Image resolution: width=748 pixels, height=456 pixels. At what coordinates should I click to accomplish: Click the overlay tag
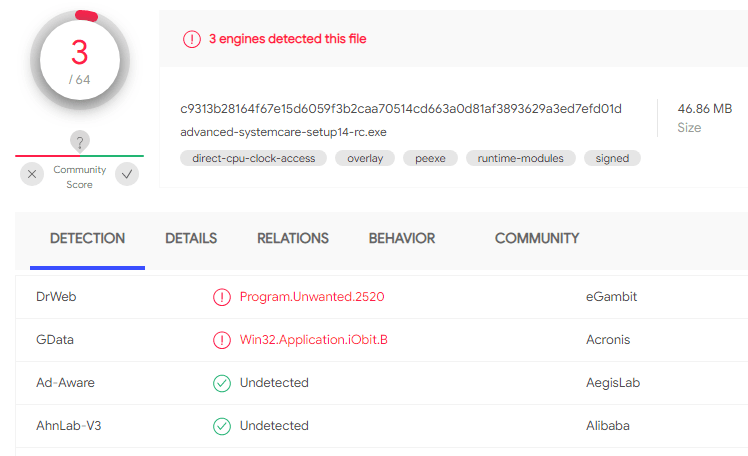point(364,158)
